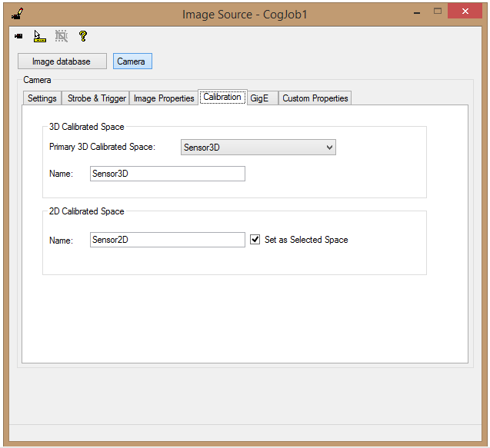
Task: Open the Strobe & Trigger tab
Action: [97, 98]
